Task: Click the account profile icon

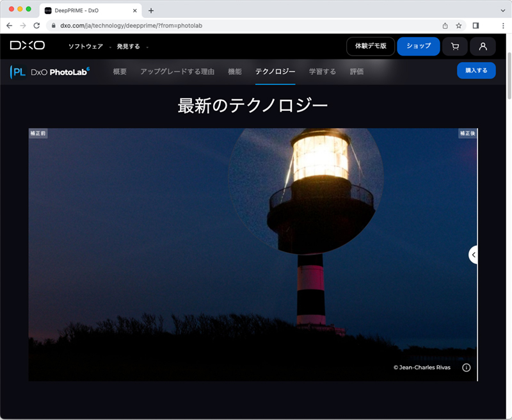Action: (483, 46)
